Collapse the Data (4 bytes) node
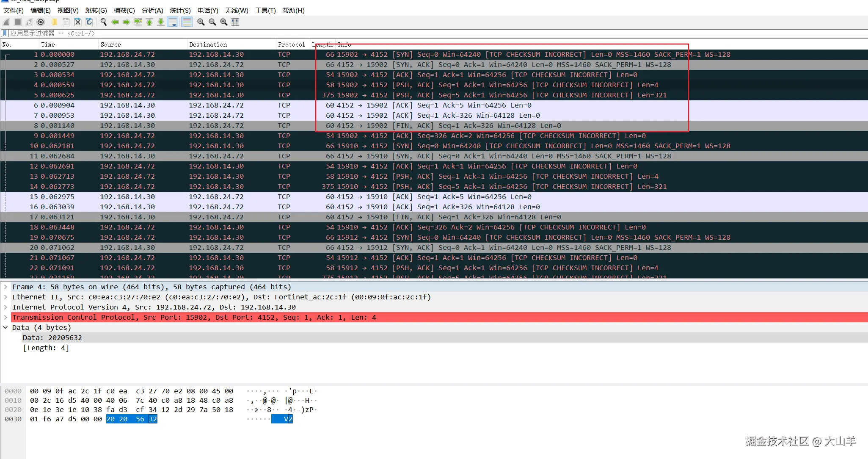This screenshot has width=868, height=459. click(6, 327)
